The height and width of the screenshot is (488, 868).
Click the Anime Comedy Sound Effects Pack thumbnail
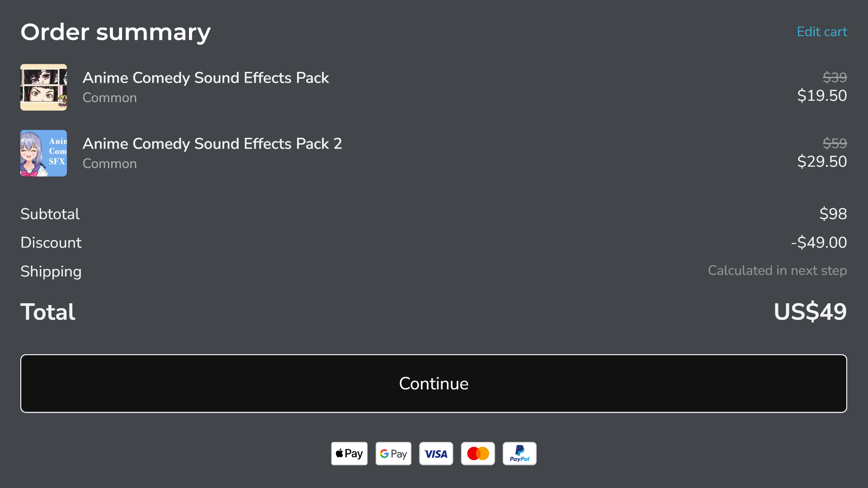[43, 87]
